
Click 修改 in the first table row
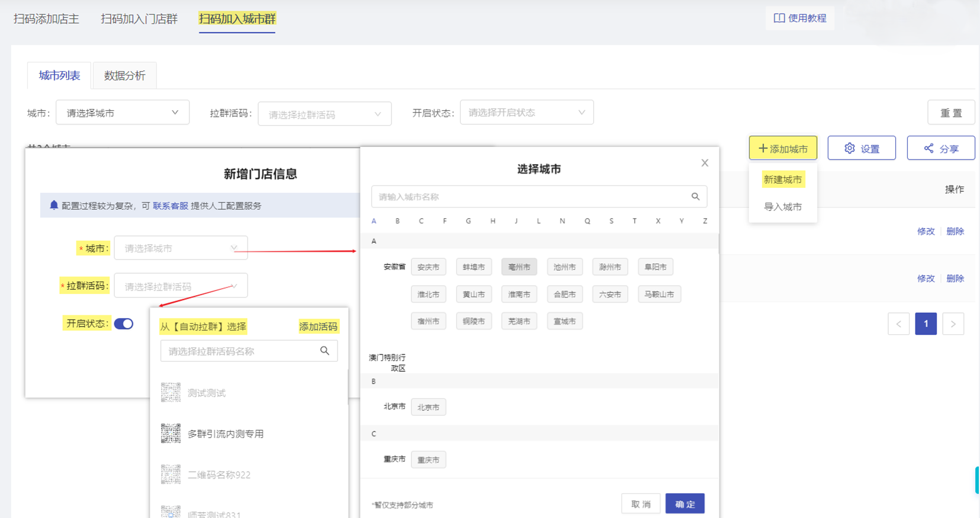926,231
